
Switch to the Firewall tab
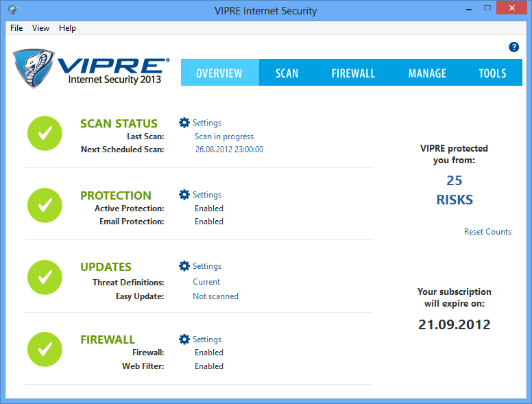click(x=353, y=73)
